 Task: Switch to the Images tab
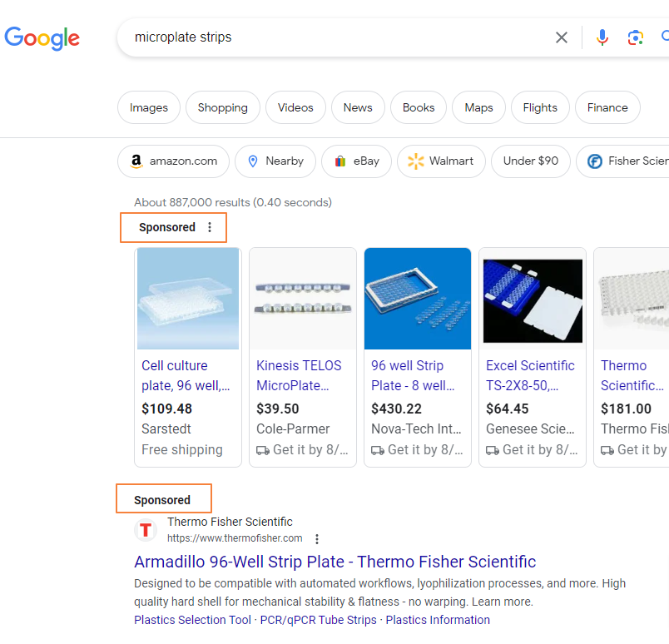coord(149,107)
